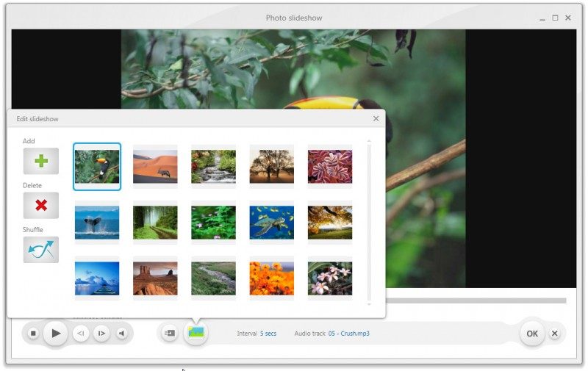Go to previous slide
The width and height of the screenshot is (588, 371).
81,333
